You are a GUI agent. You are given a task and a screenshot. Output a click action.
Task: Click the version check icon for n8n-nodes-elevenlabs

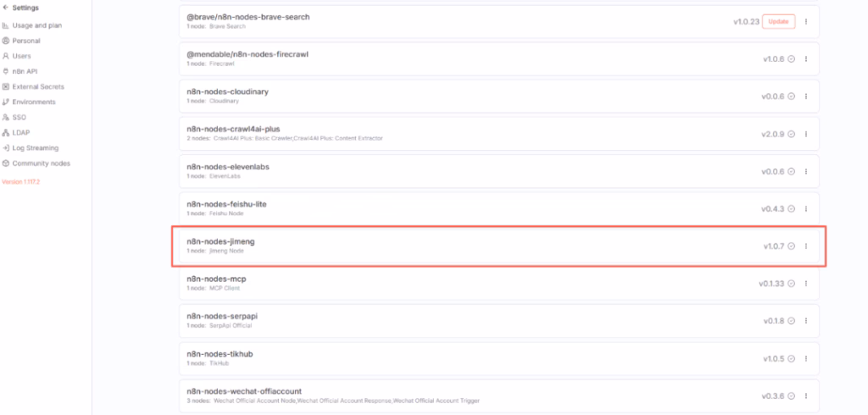792,171
